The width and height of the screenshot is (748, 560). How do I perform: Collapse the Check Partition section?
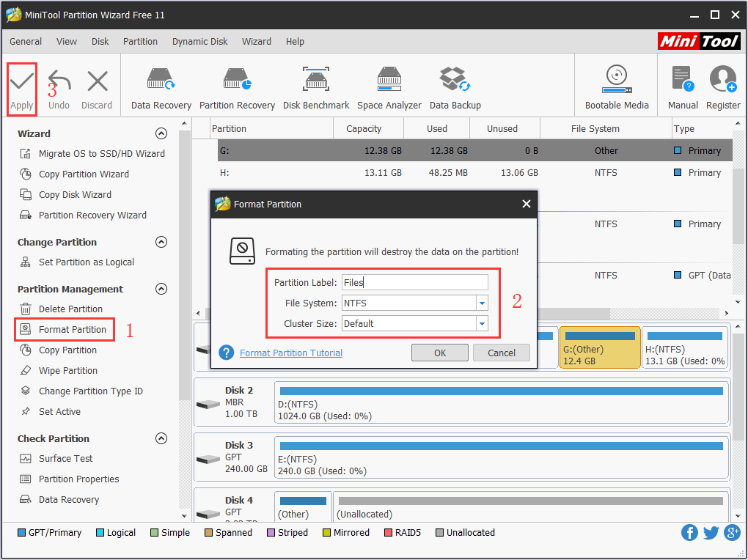pyautogui.click(x=161, y=438)
